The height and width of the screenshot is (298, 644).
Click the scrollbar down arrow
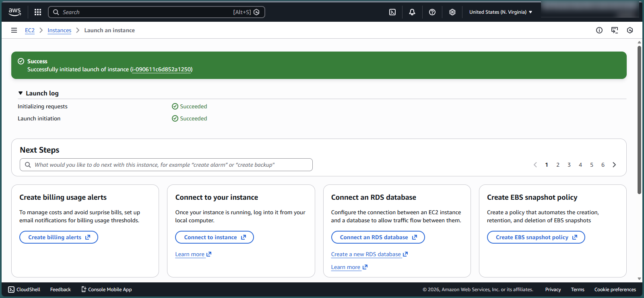point(639,279)
